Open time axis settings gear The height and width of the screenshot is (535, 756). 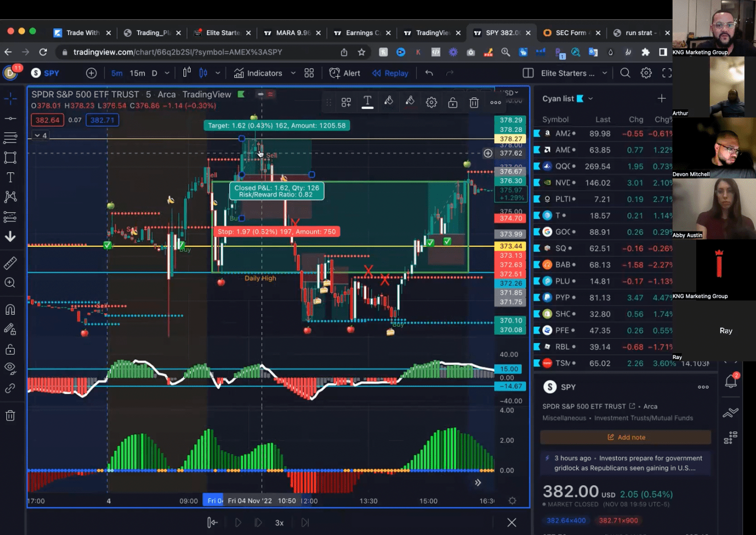coord(512,500)
